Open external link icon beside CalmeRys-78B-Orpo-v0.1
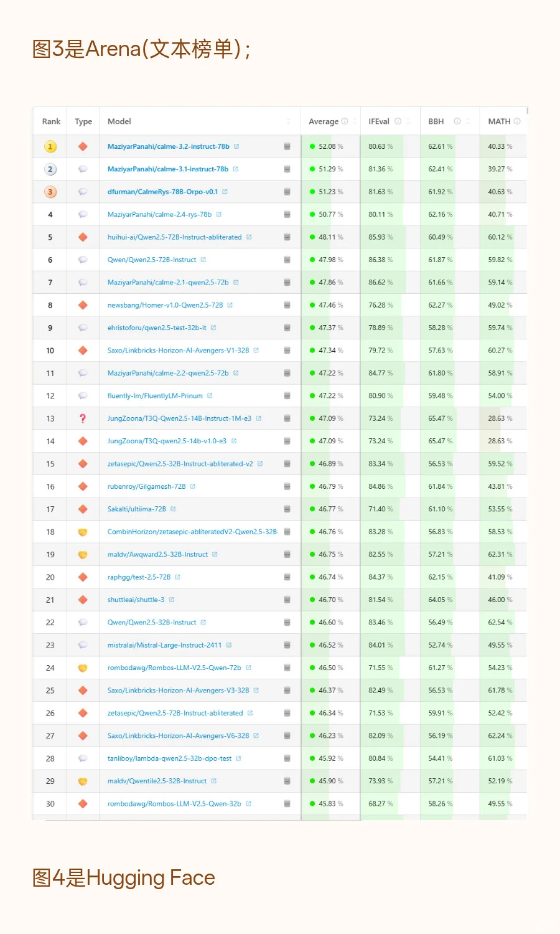Screen dimensions: 560x934 (225, 192)
